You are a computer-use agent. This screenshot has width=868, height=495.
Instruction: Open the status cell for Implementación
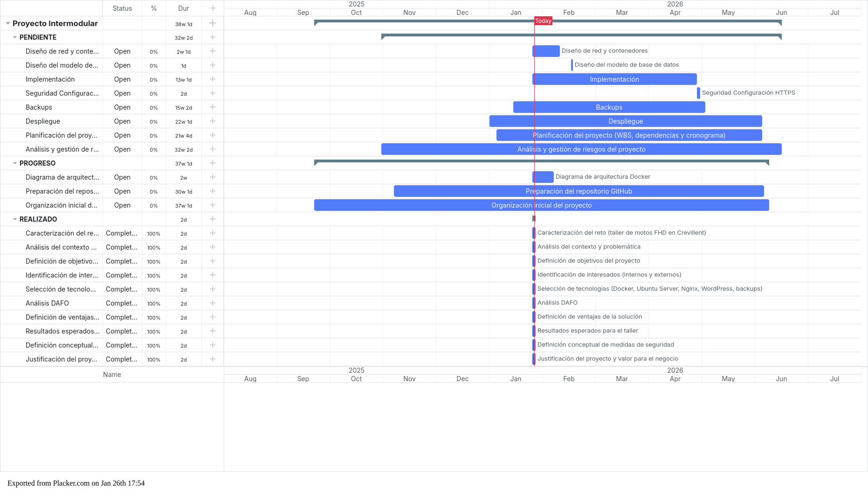click(122, 79)
